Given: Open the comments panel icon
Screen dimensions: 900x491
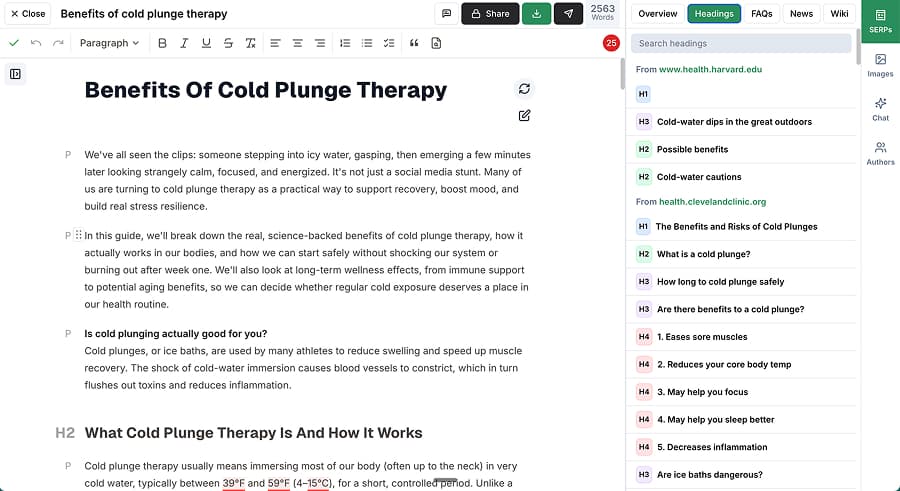Looking at the screenshot, I should (446, 14).
